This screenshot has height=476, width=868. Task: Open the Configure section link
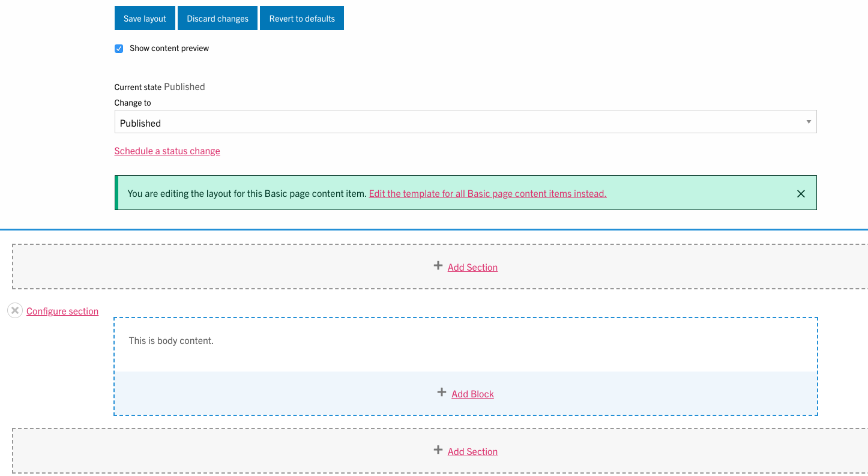62,312
